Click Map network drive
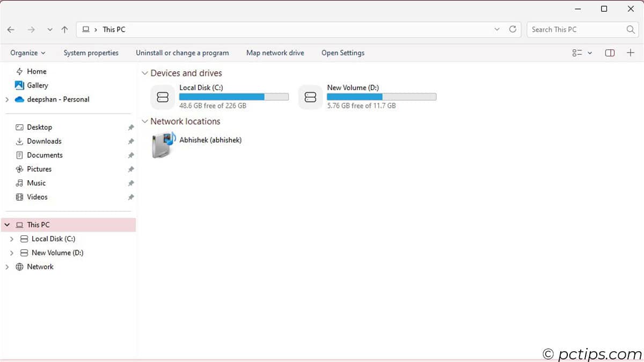The width and height of the screenshot is (644, 362). pyautogui.click(x=275, y=53)
